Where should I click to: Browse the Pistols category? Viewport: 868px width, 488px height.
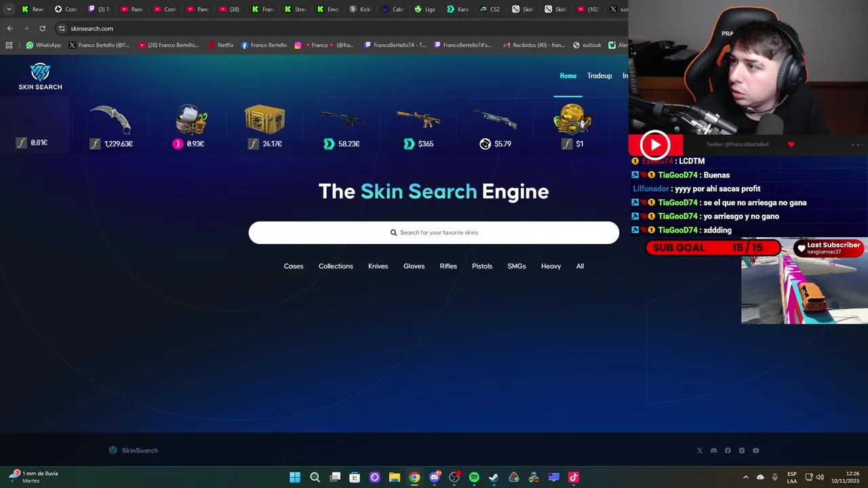[482, 266]
